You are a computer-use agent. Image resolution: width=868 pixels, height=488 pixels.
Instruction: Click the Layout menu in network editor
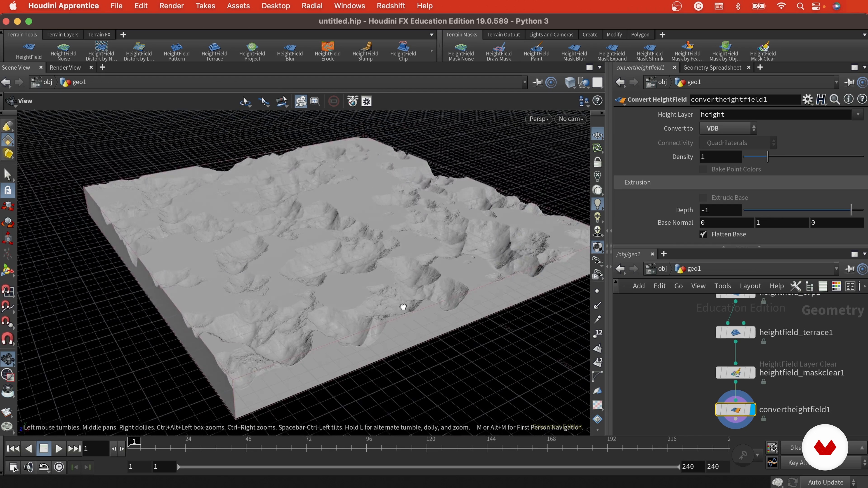[x=750, y=286]
